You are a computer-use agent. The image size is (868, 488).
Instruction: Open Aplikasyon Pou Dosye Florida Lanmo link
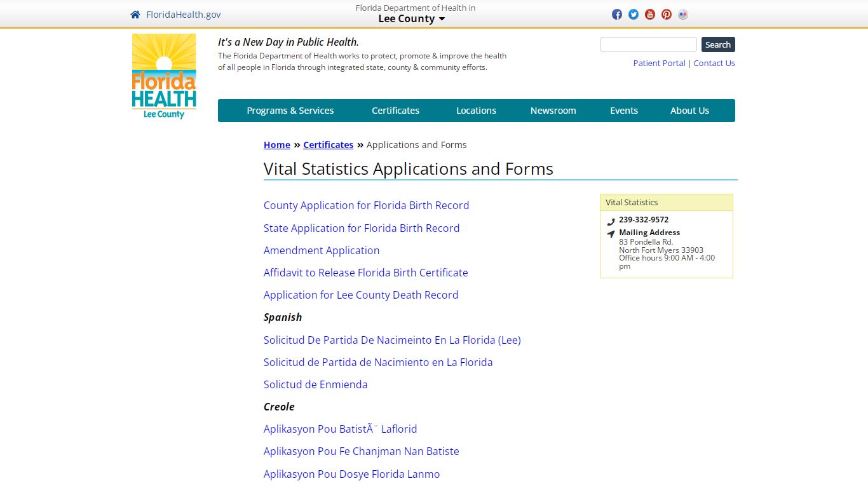351,474
